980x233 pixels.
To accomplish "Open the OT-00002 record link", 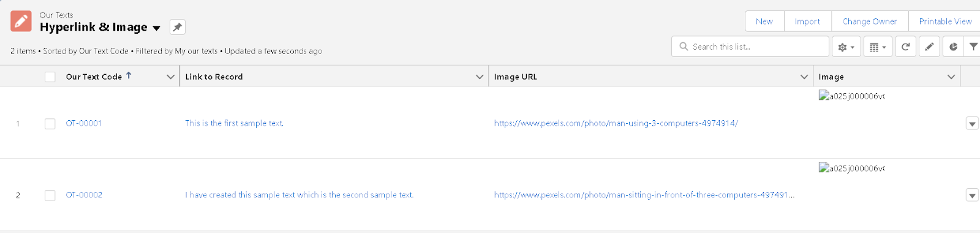I will pos(84,195).
